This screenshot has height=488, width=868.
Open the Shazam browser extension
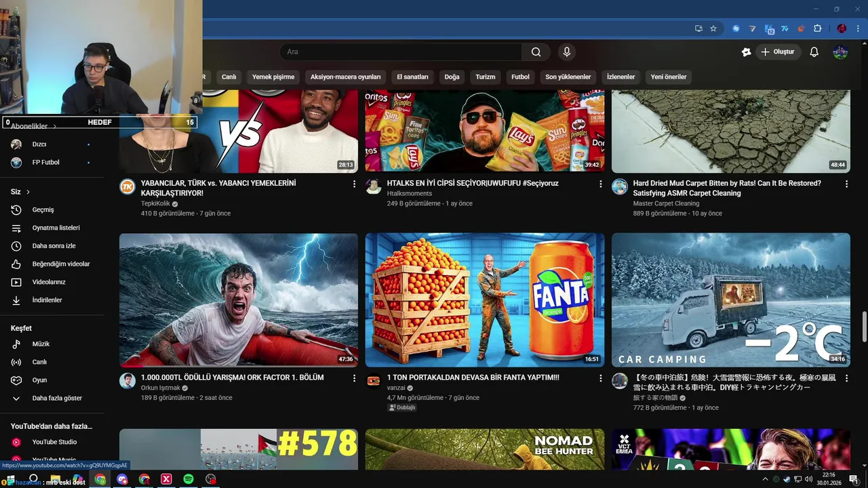[x=736, y=28]
